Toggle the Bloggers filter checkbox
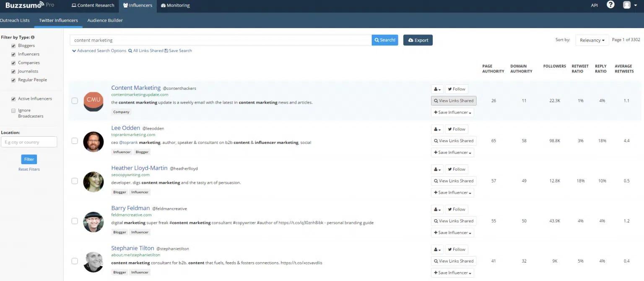Image resolution: width=644 pixels, height=281 pixels. 14,46
